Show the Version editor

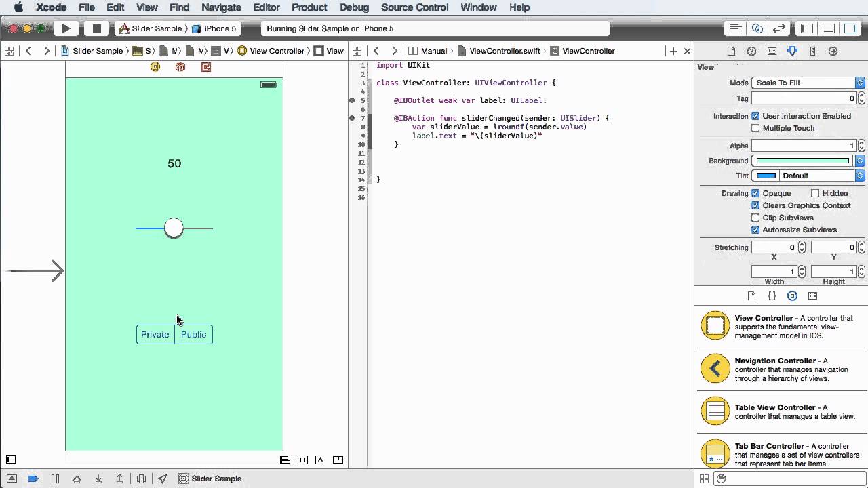(x=779, y=28)
